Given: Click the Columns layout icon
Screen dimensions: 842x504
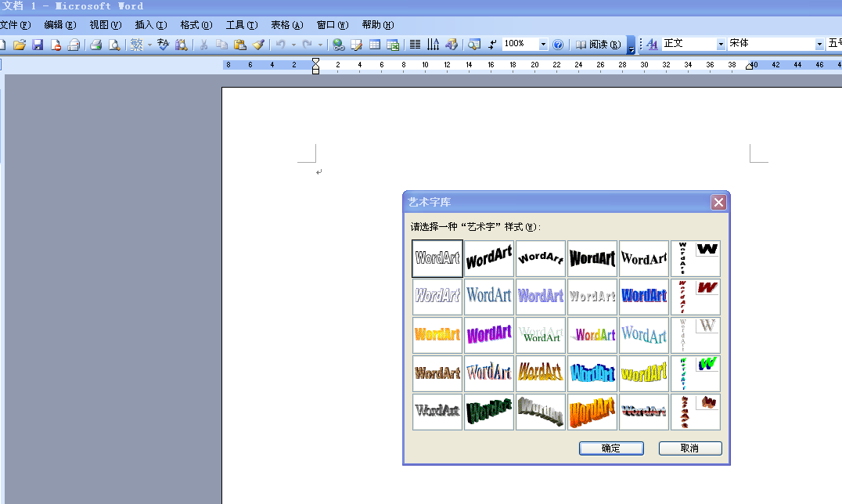Looking at the screenshot, I should [x=415, y=45].
